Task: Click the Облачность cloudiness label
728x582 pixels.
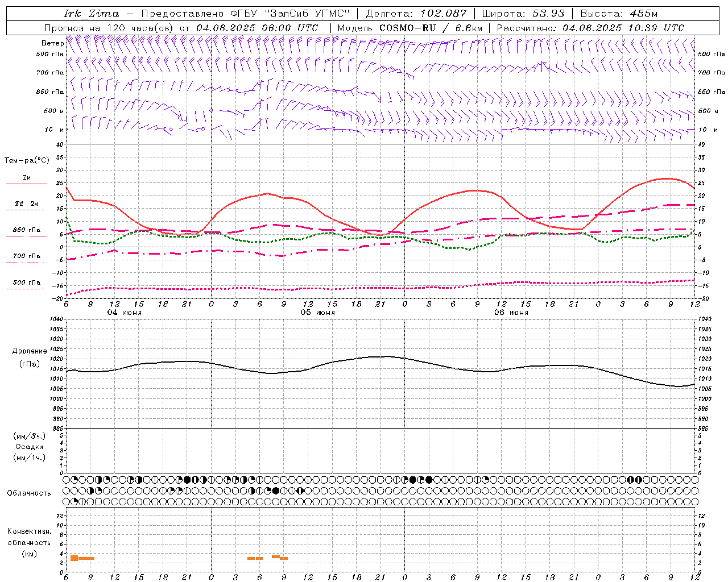Action: click(29, 493)
